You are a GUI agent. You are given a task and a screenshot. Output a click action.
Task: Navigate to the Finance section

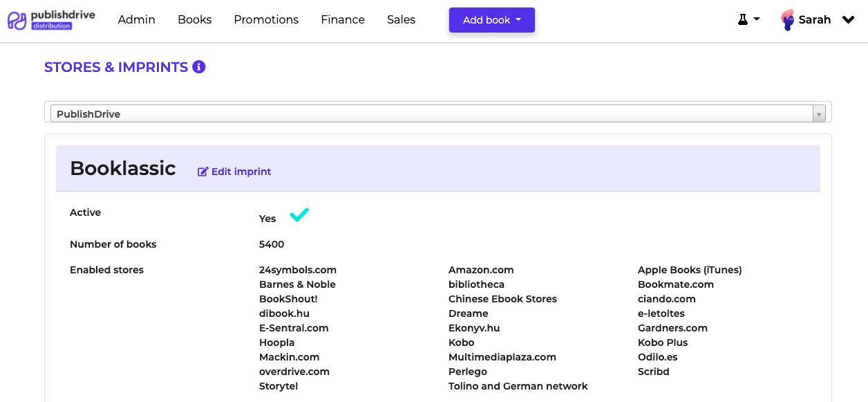[343, 20]
